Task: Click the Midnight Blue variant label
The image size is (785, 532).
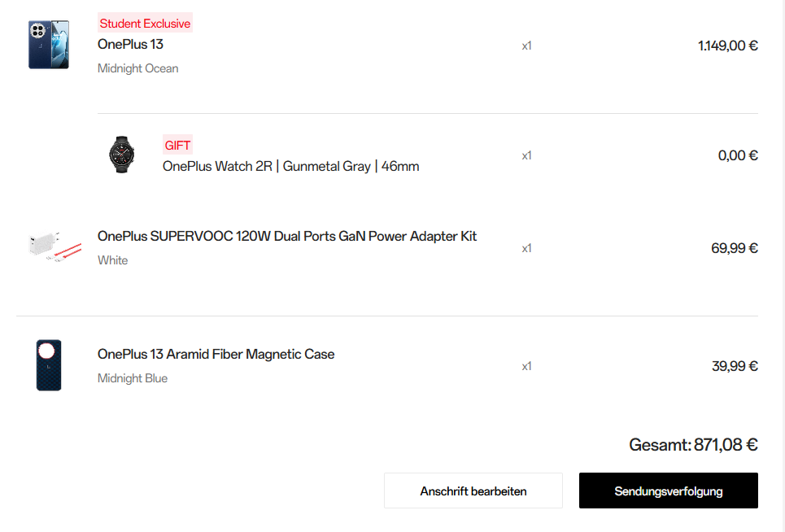Action: click(132, 378)
